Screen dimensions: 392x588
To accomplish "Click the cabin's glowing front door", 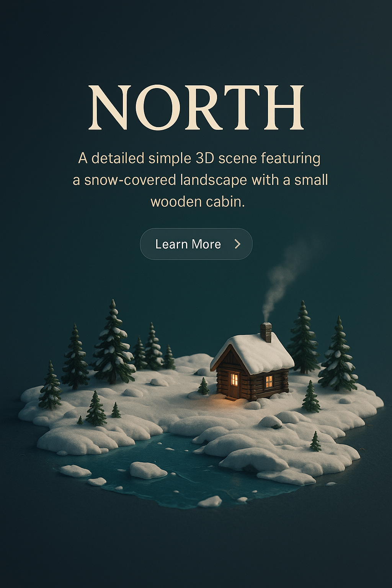I will 234,385.
